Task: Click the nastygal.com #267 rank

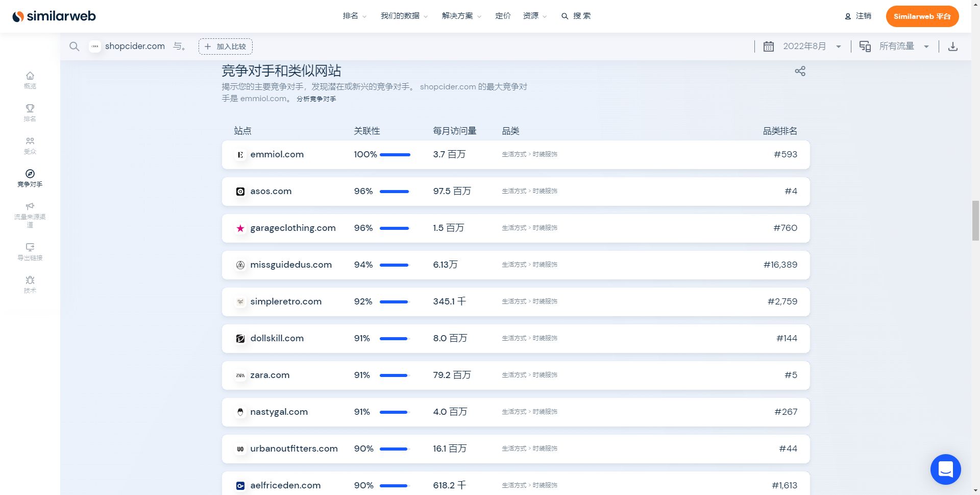Action: [786, 412]
